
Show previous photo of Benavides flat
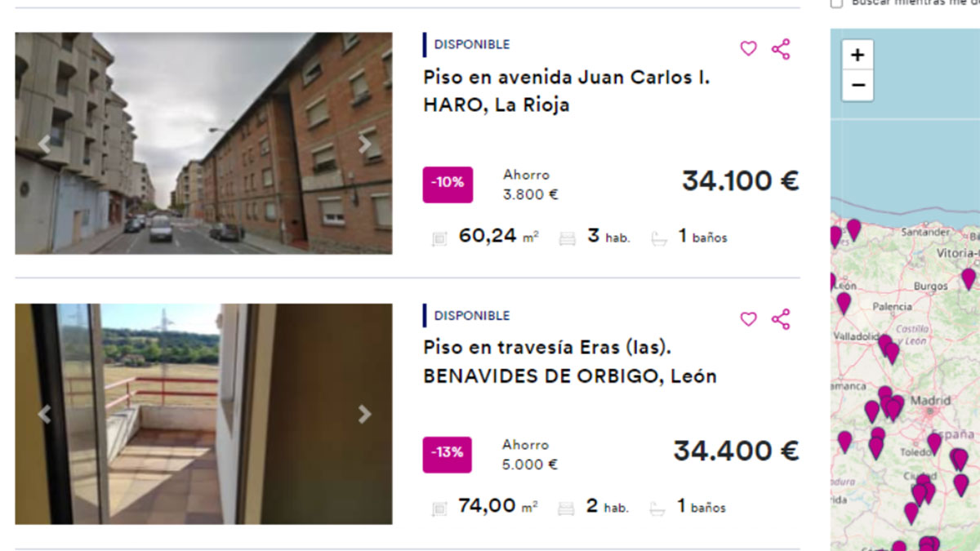[x=44, y=415]
